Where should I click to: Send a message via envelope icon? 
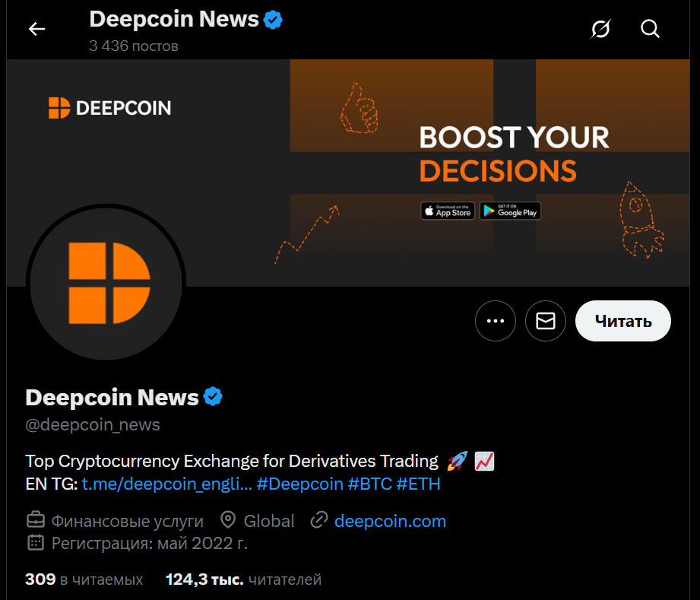click(546, 321)
